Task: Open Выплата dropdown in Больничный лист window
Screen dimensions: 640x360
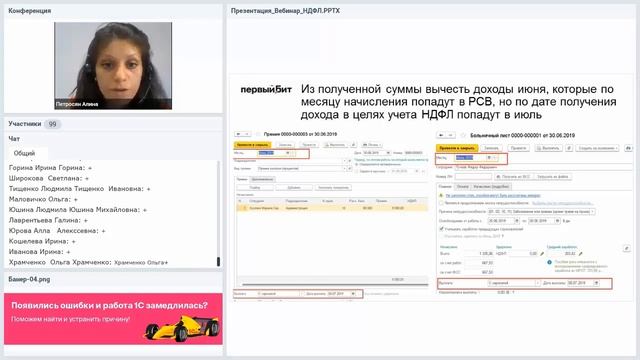Action: (538, 283)
